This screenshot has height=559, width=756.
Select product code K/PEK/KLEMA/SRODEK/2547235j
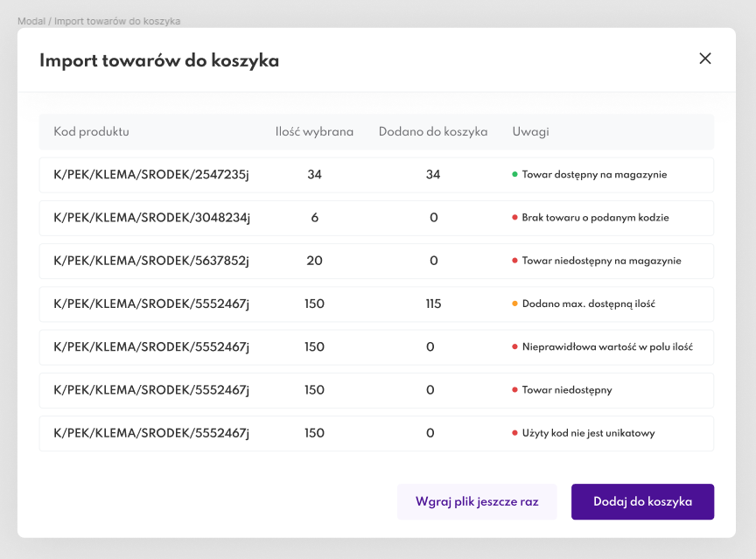point(151,175)
